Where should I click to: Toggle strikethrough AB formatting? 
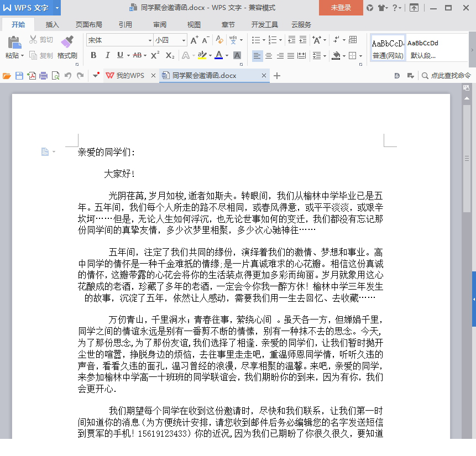[x=137, y=55]
